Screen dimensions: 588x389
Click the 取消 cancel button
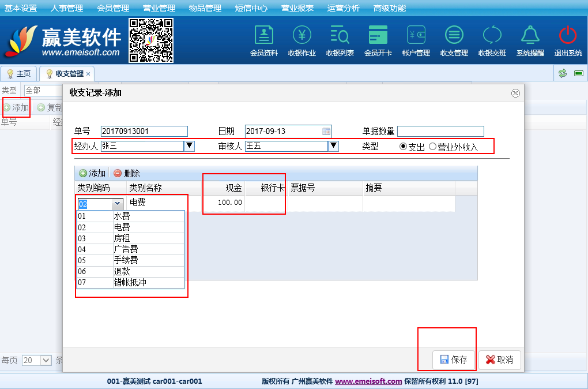[x=499, y=360]
